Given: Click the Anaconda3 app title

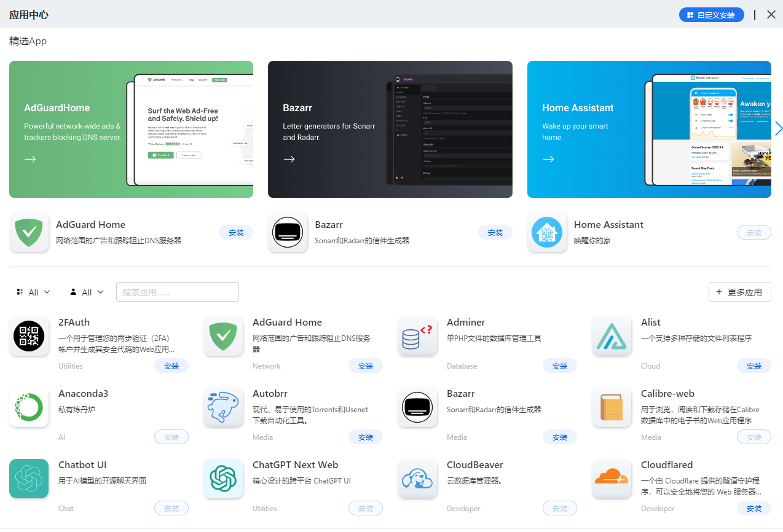Looking at the screenshot, I should (x=83, y=393).
